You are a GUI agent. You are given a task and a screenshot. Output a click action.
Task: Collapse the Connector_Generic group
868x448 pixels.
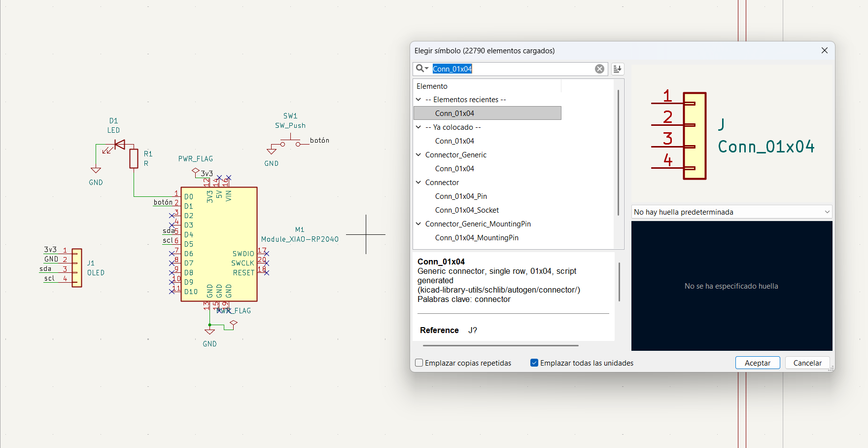click(418, 154)
